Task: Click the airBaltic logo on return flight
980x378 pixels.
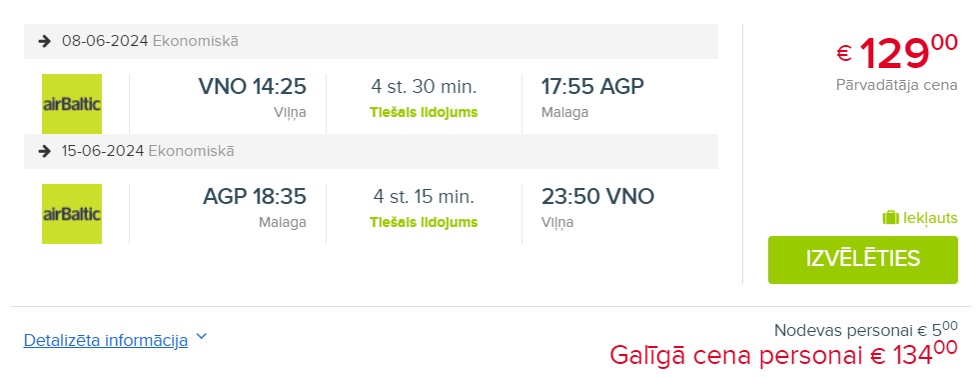Action: (72, 214)
